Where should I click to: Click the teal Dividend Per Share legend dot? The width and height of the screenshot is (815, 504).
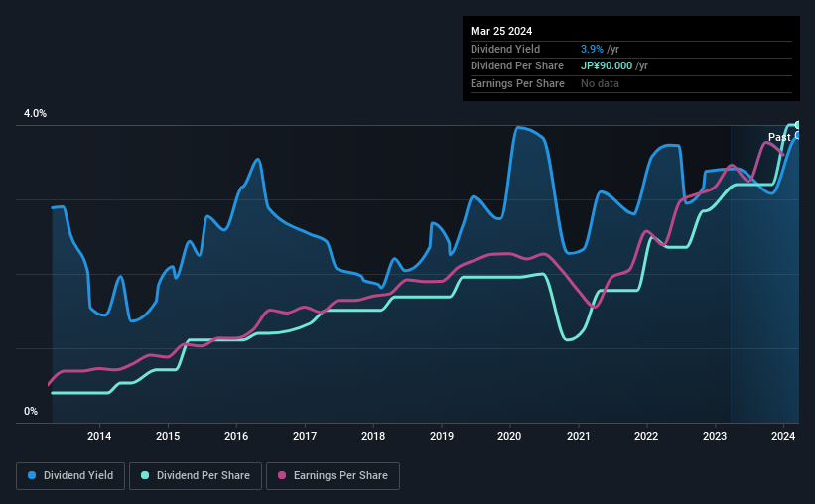pyautogui.click(x=145, y=476)
